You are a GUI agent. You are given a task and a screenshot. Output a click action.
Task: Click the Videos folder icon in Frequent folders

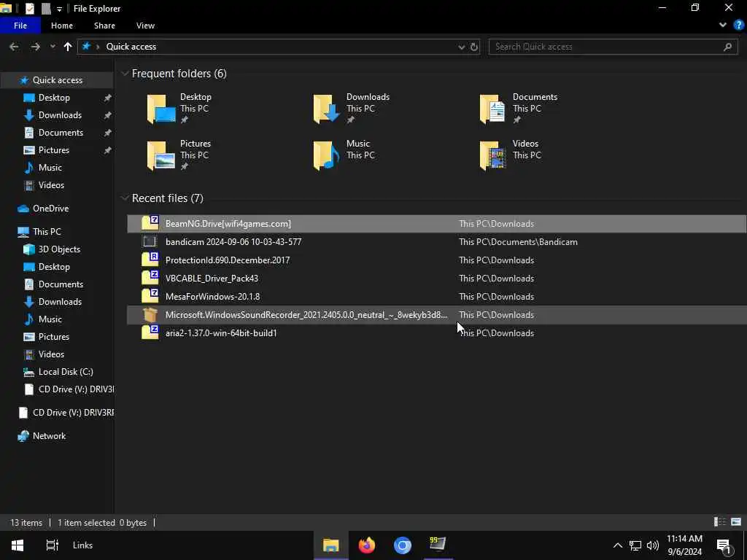492,156
